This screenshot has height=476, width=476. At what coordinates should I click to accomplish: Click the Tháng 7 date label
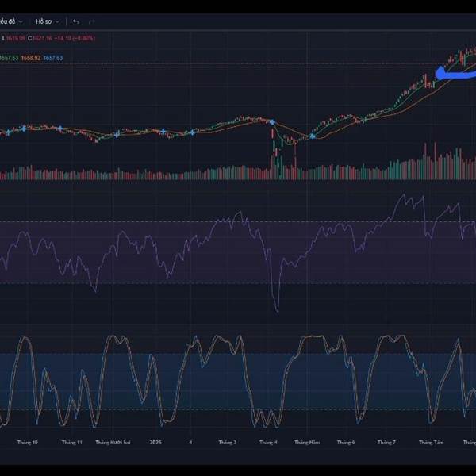click(386, 443)
